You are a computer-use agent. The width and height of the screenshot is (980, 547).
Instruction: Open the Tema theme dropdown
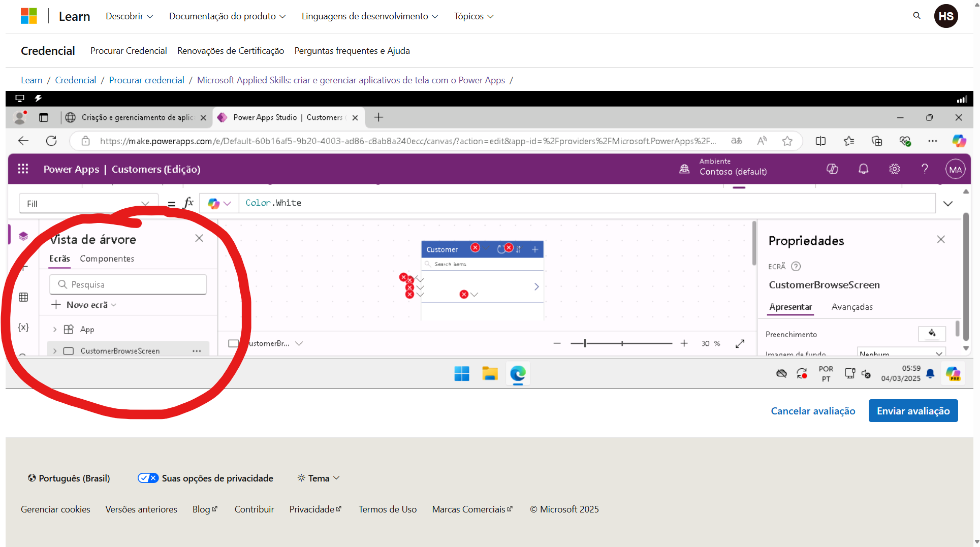[x=319, y=478]
